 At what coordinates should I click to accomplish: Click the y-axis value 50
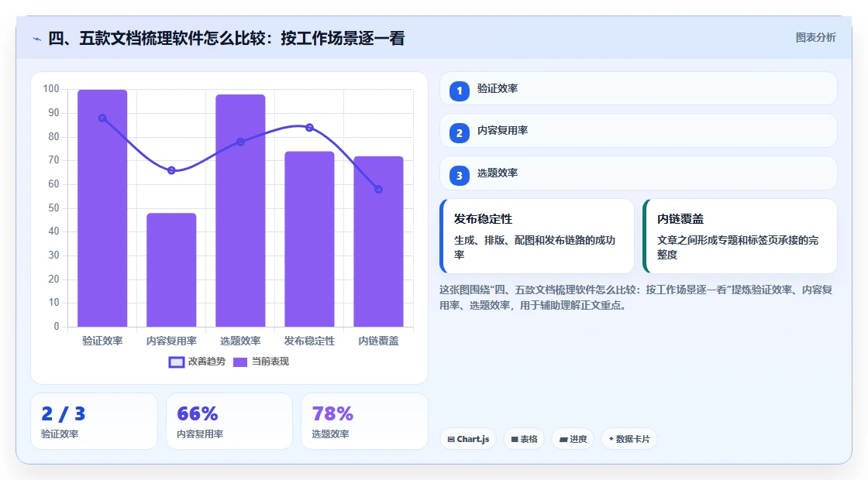click(53, 208)
